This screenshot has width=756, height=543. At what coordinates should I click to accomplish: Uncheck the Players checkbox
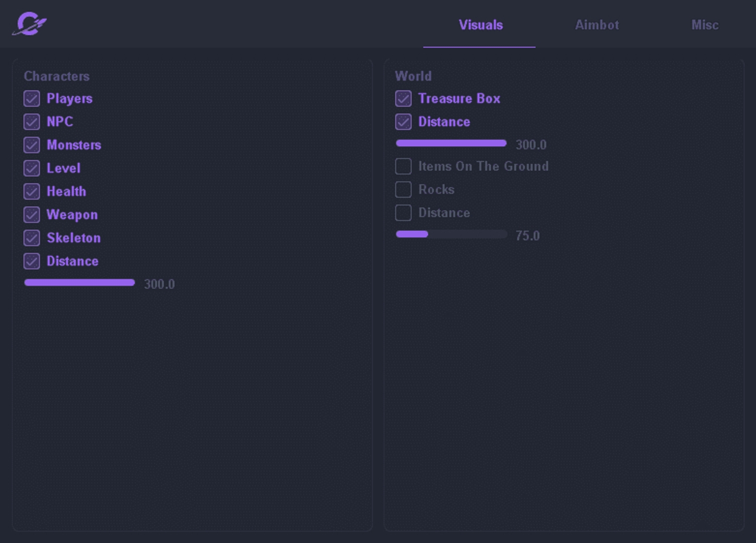click(32, 99)
